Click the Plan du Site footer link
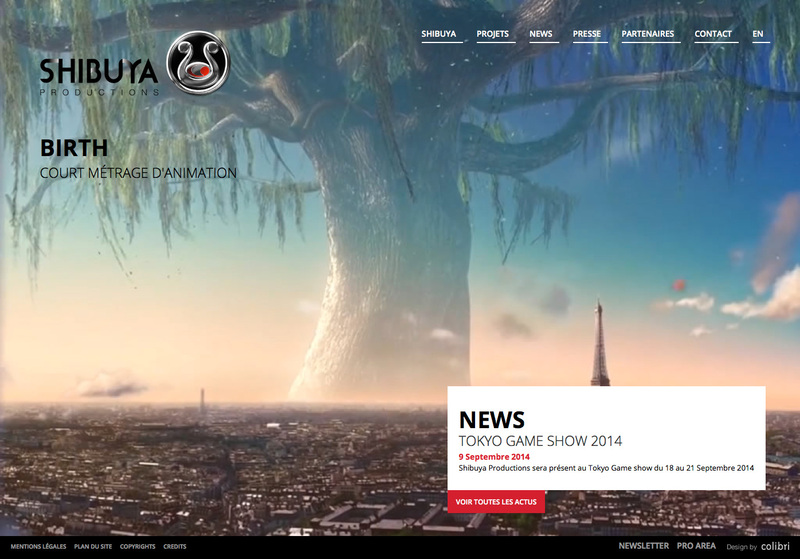800x559 pixels. pyautogui.click(x=93, y=547)
